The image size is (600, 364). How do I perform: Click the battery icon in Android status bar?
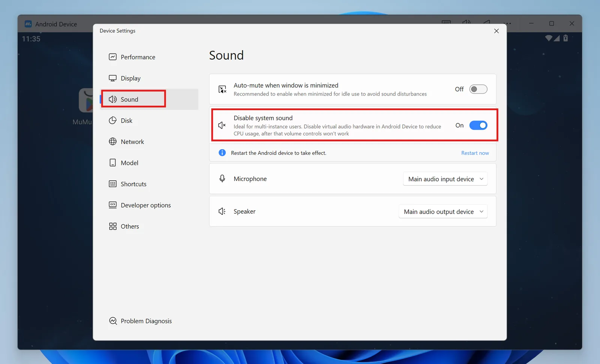coord(565,38)
